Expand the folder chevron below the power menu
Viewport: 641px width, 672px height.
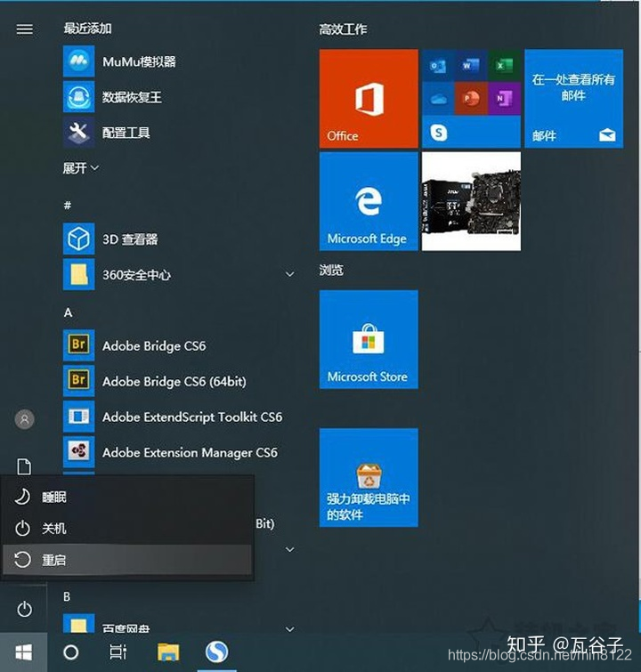pyautogui.click(x=290, y=549)
